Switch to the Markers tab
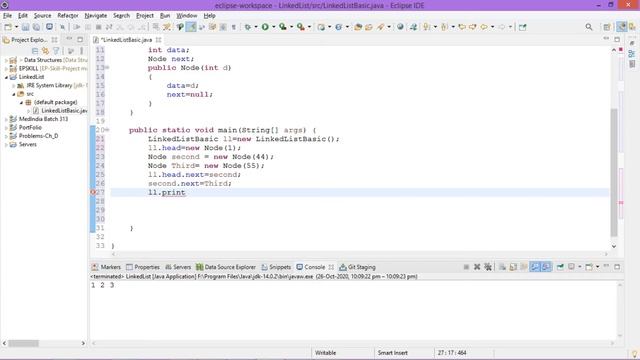The image size is (640, 360). [106, 267]
